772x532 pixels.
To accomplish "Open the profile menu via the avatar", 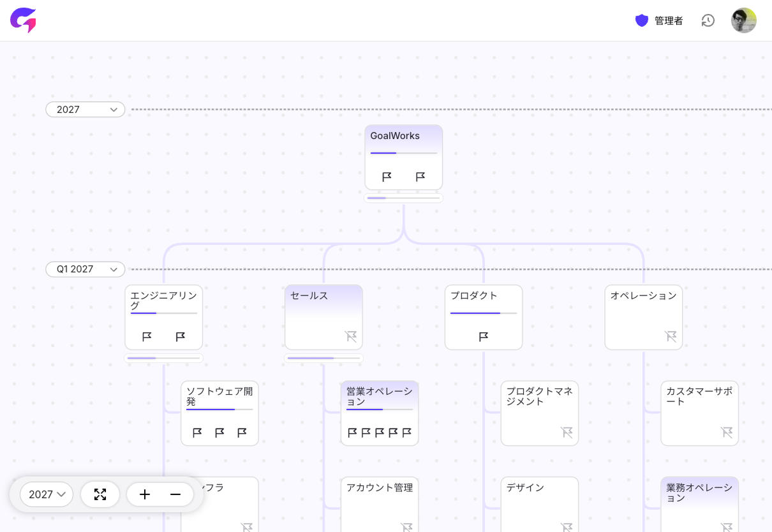I will pyautogui.click(x=744, y=20).
